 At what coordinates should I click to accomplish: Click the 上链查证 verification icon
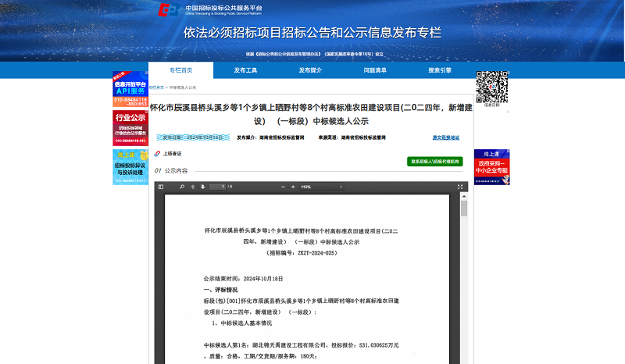point(158,154)
